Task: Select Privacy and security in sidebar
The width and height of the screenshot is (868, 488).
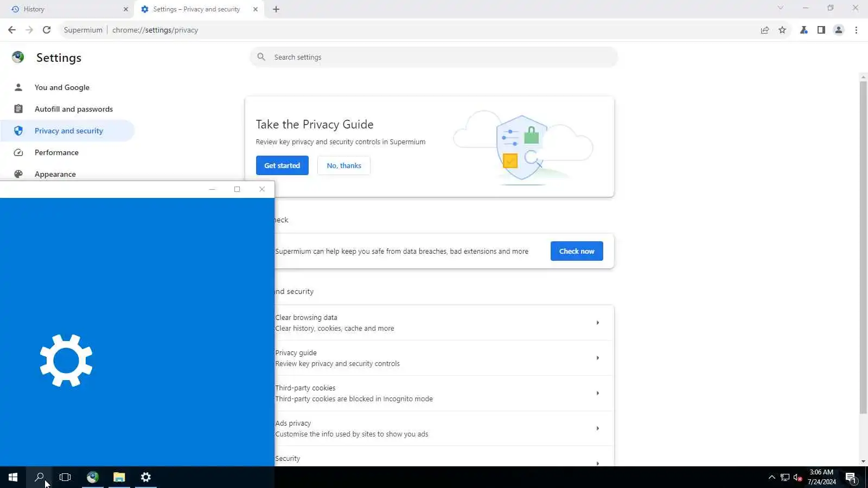Action: tap(67, 131)
